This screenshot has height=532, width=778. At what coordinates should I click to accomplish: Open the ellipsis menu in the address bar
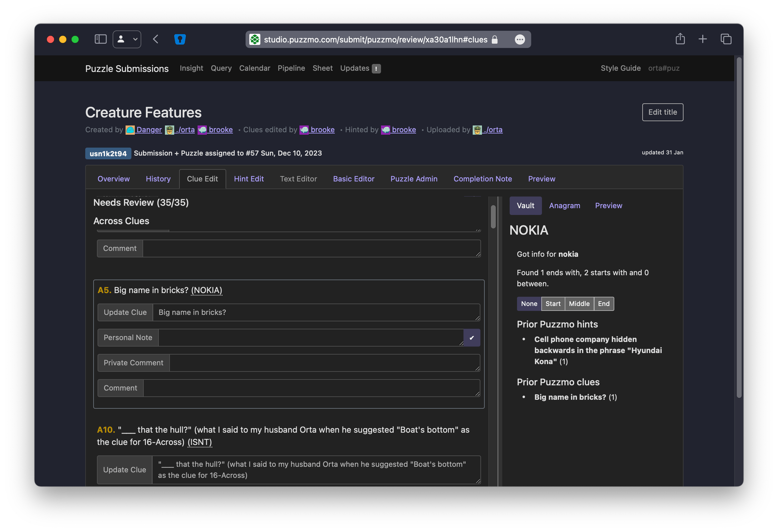520,39
